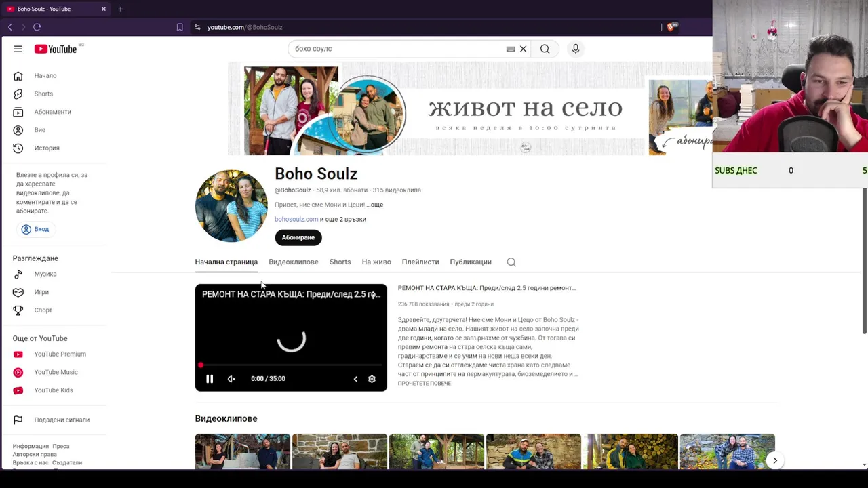Click the Видеоклипове section heading
The image size is (868, 488).
coord(226,419)
